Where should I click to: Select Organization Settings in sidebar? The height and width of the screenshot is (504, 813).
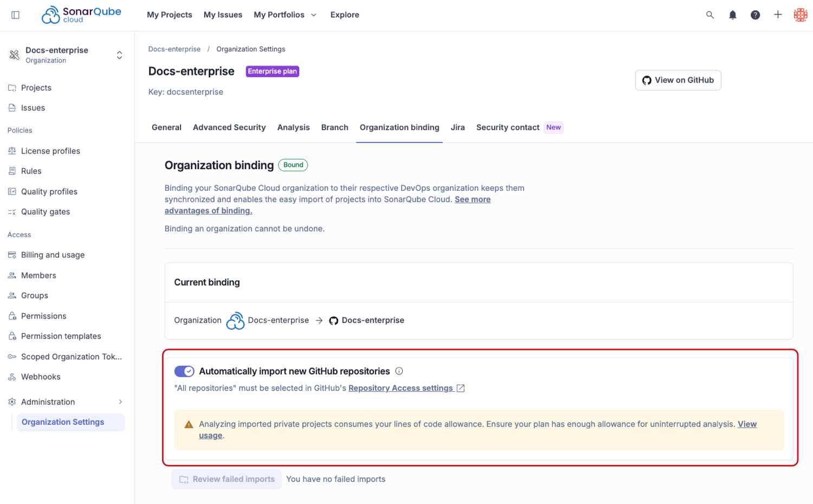click(x=71, y=422)
